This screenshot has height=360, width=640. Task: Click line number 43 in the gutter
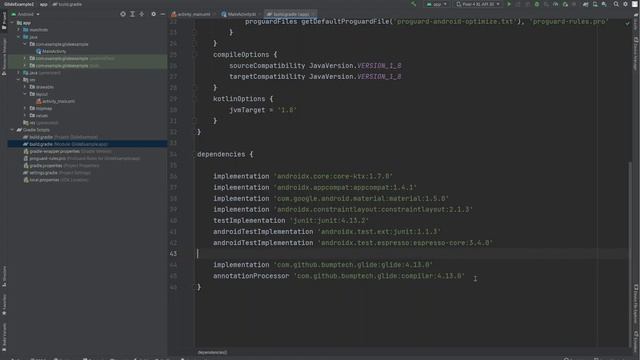point(173,253)
